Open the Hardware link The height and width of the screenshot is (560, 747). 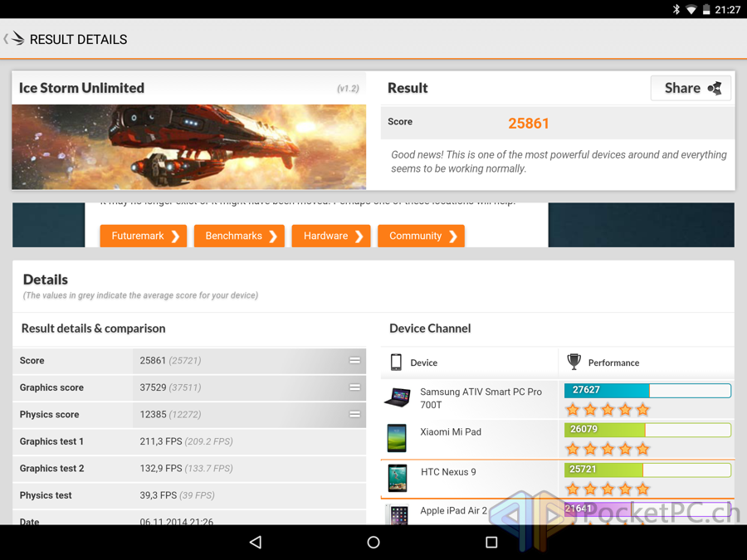tap(331, 236)
